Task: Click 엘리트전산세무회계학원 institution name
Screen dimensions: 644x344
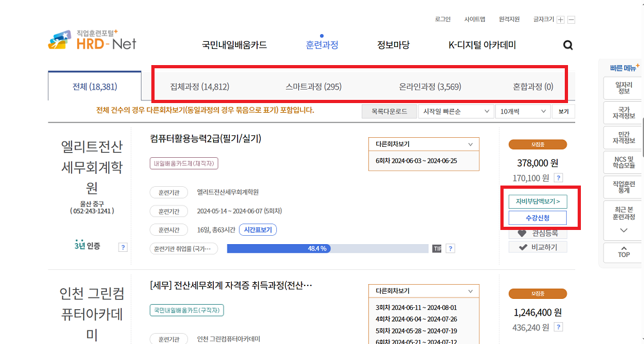Action: pos(228,192)
